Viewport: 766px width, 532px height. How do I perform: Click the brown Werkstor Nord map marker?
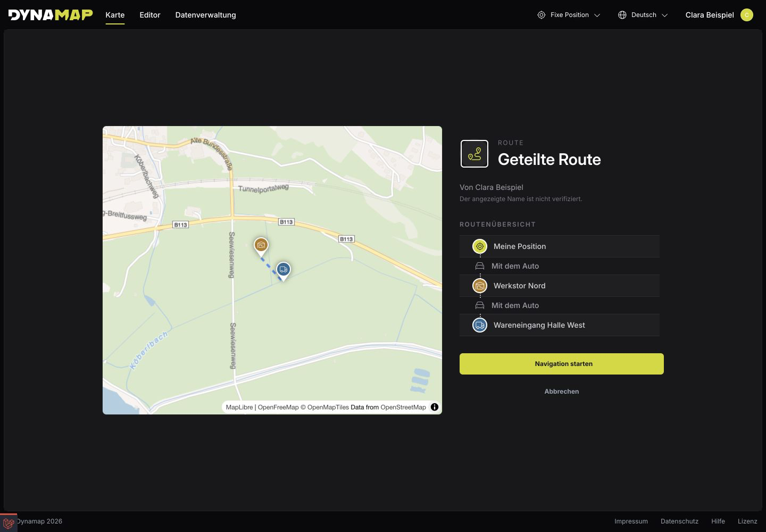point(261,246)
